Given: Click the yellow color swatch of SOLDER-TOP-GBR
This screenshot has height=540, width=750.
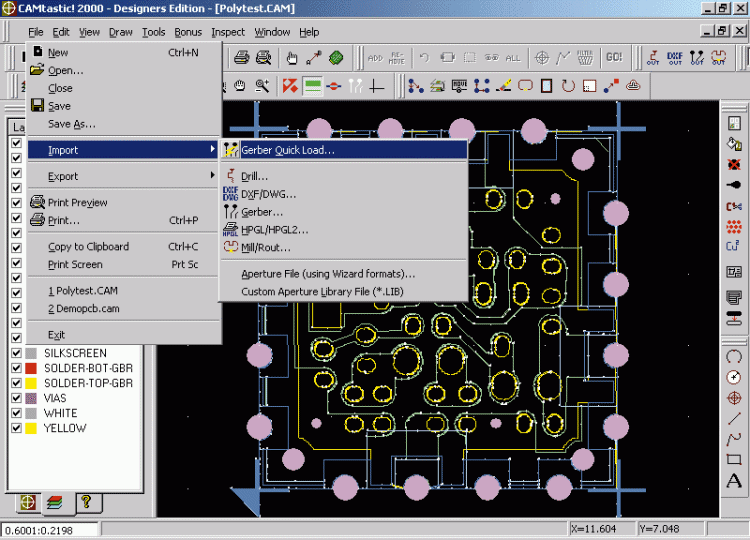Looking at the screenshot, I should [31, 383].
